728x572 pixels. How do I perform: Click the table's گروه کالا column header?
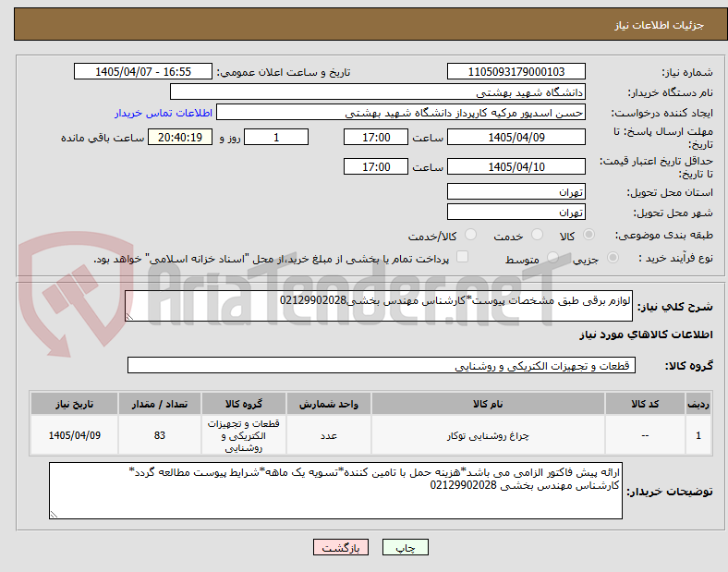244,404
